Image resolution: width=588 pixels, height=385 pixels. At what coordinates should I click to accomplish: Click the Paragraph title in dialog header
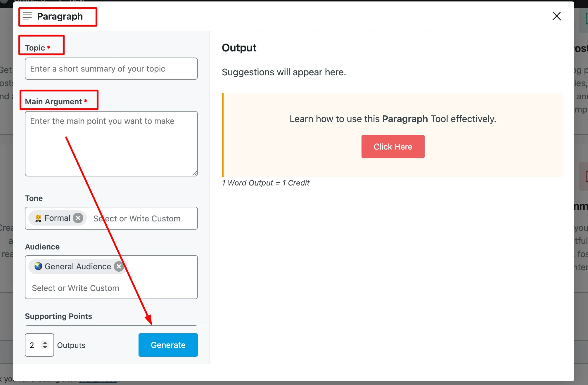(60, 16)
